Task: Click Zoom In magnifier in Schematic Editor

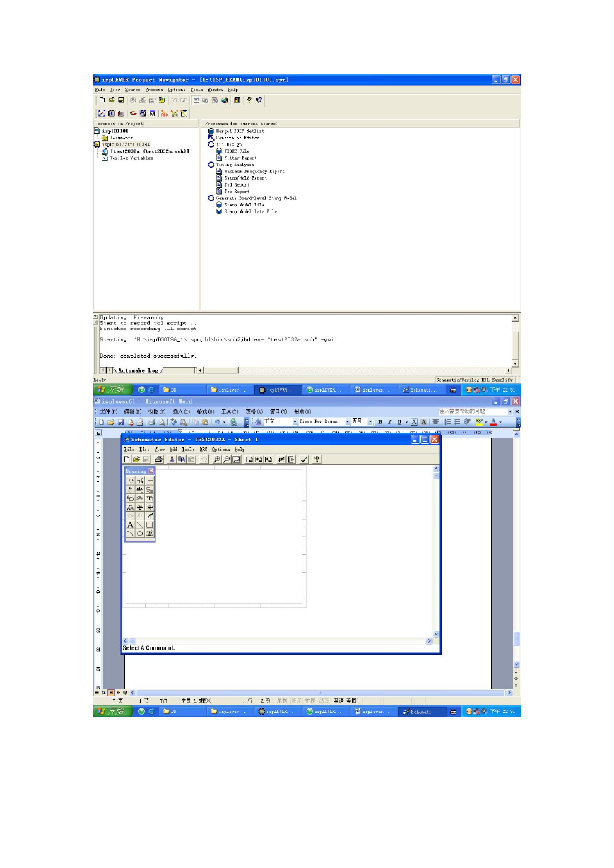Action: pos(218,459)
